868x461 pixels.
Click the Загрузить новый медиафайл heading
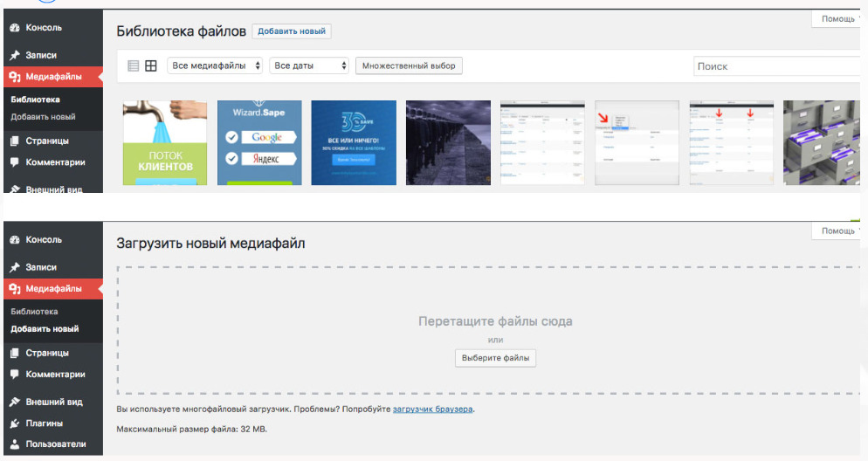(x=210, y=244)
